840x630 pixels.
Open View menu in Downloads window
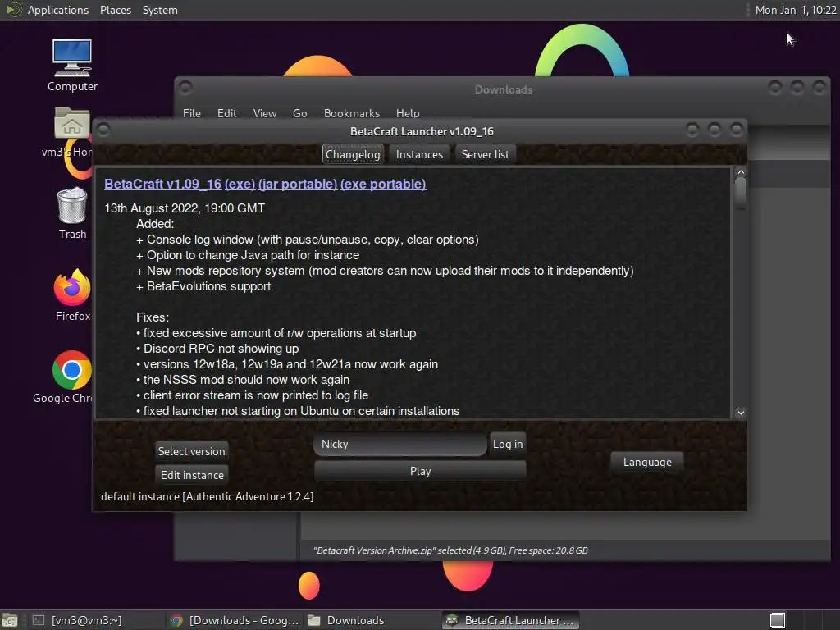tap(265, 113)
